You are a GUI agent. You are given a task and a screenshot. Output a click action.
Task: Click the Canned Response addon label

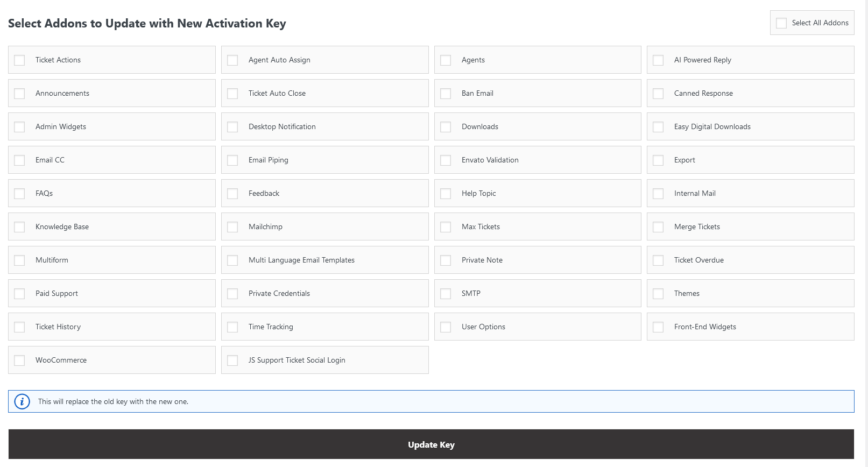(x=703, y=93)
